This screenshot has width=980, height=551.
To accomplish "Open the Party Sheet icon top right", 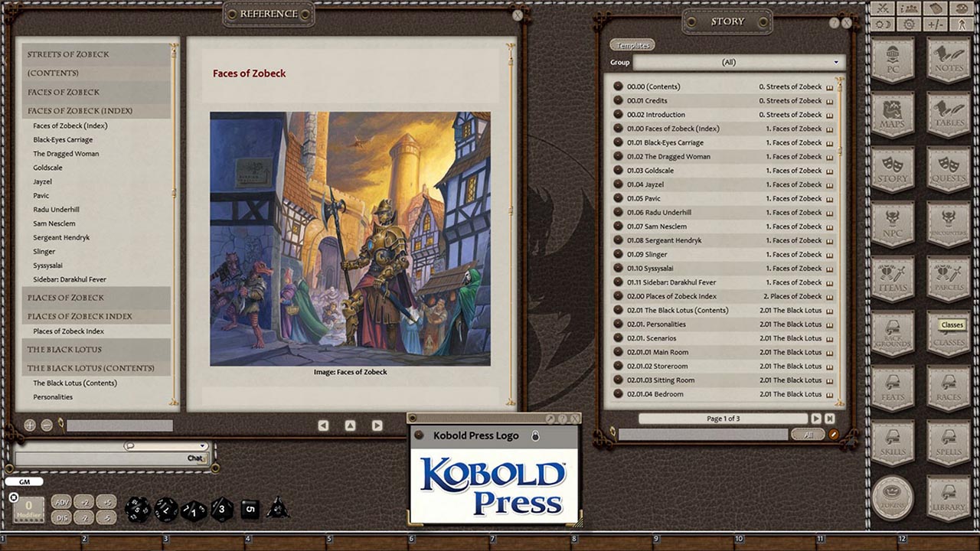I will pos(909,8).
